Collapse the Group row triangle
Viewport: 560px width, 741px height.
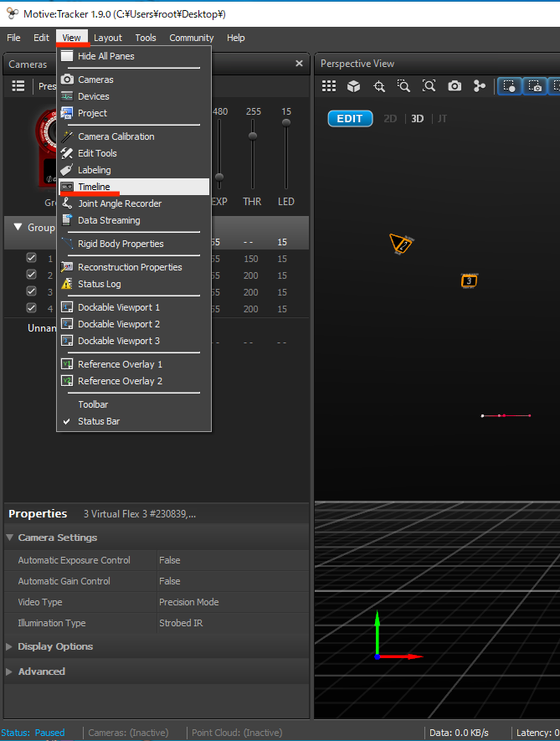(18, 227)
